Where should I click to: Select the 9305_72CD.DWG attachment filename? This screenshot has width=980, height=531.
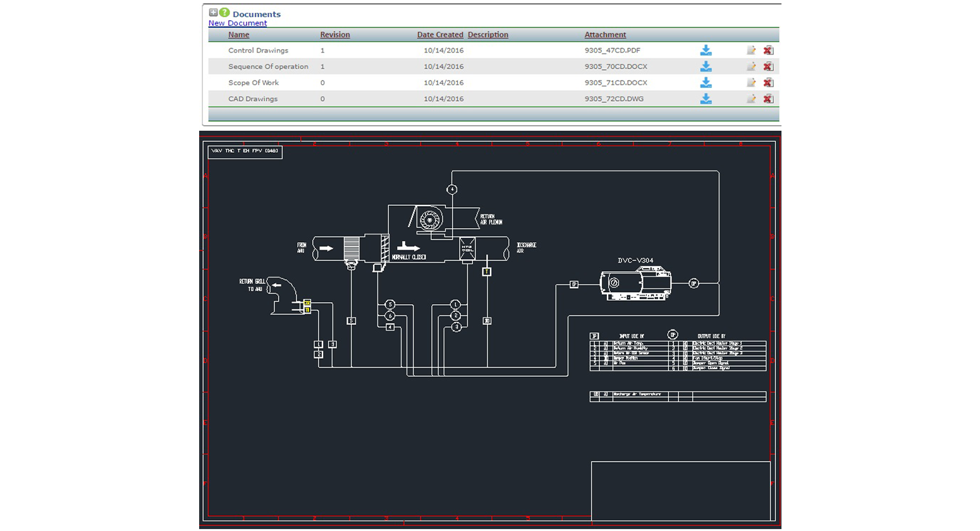(614, 99)
